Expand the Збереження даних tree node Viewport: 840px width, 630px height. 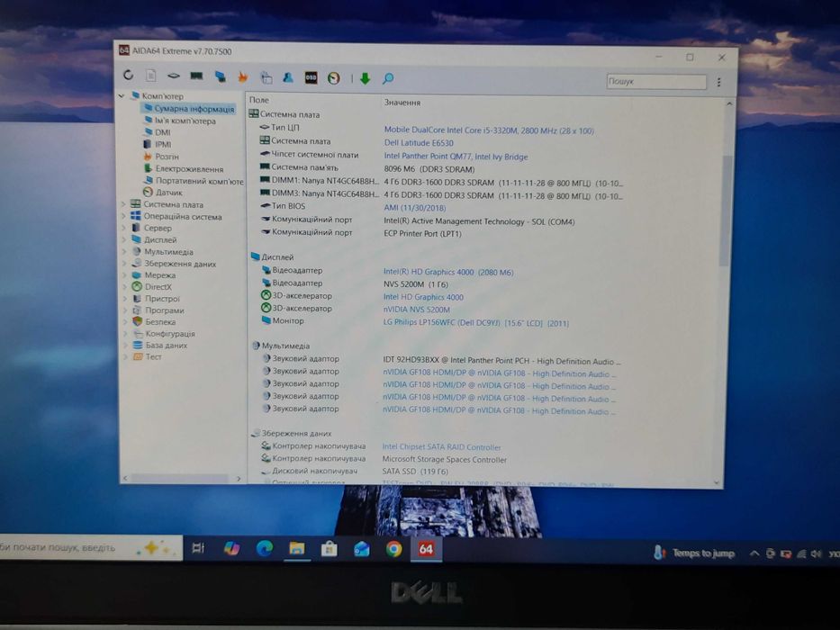point(124,264)
